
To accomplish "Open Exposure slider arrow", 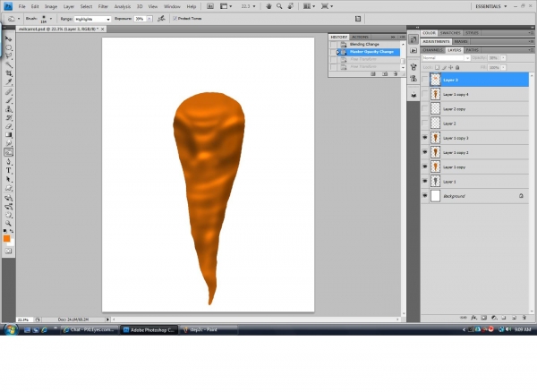I will coord(149,19).
